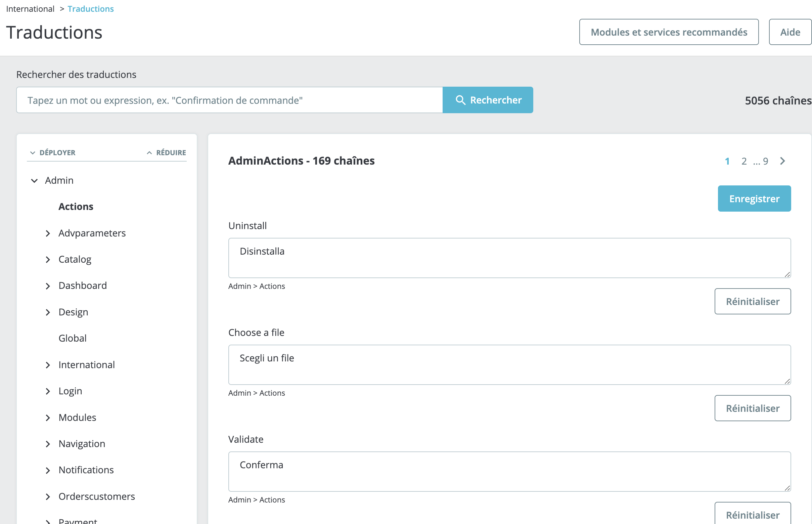Screen dimensions: 812x524
Task: Click the Admin domain label
Action: click(x=59, y=180)
